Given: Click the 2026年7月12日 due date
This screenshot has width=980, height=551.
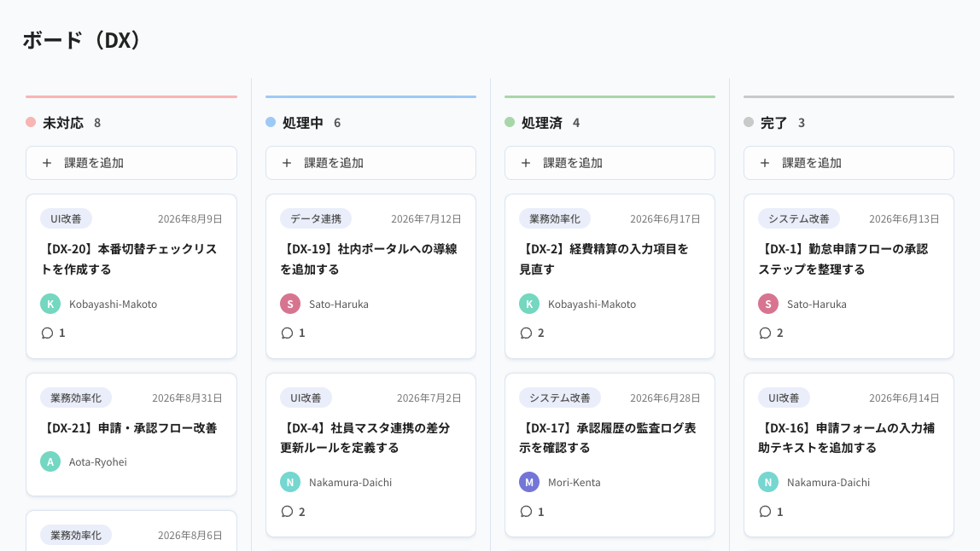Looking at the screenshot, I should pyautogui.click(x=426, y=219).
